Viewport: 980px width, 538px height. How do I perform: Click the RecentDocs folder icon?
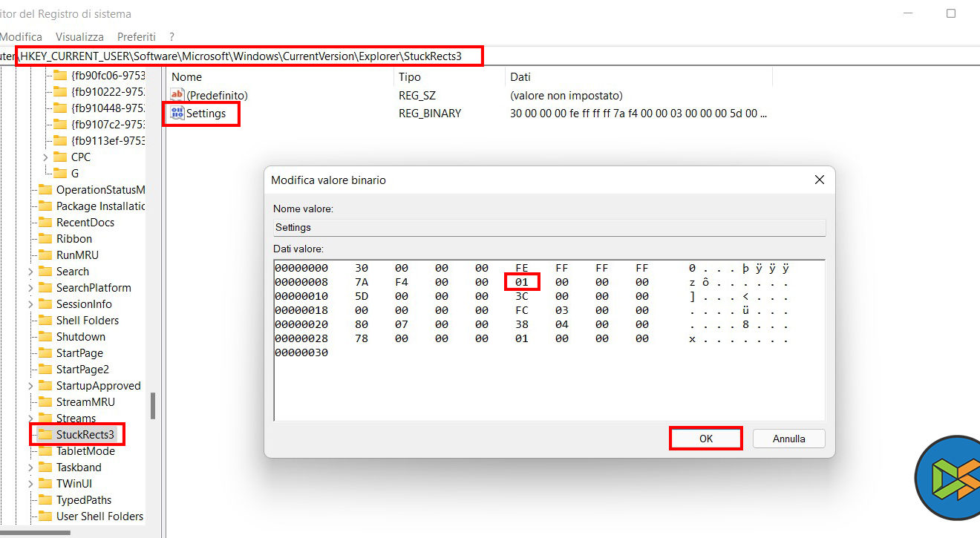coord(45,223)
